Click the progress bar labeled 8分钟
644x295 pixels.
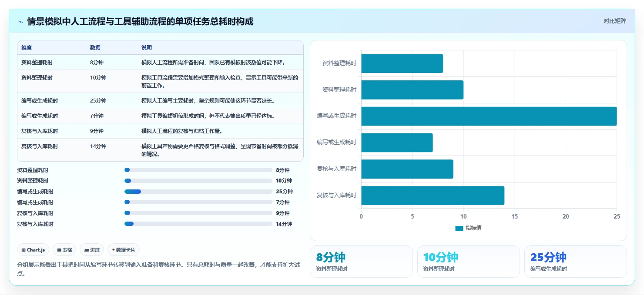click(198, 170)
